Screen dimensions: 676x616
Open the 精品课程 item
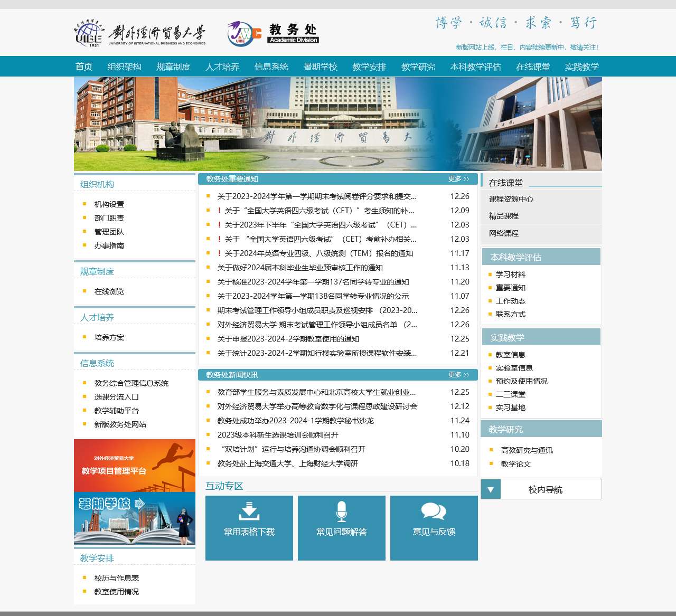tap(504, 216)
